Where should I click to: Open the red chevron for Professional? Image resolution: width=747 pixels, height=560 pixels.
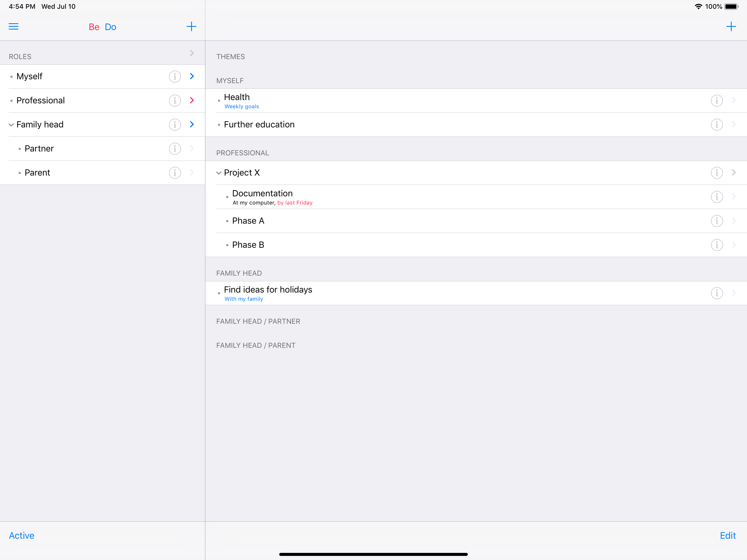(x=192, y=100)
